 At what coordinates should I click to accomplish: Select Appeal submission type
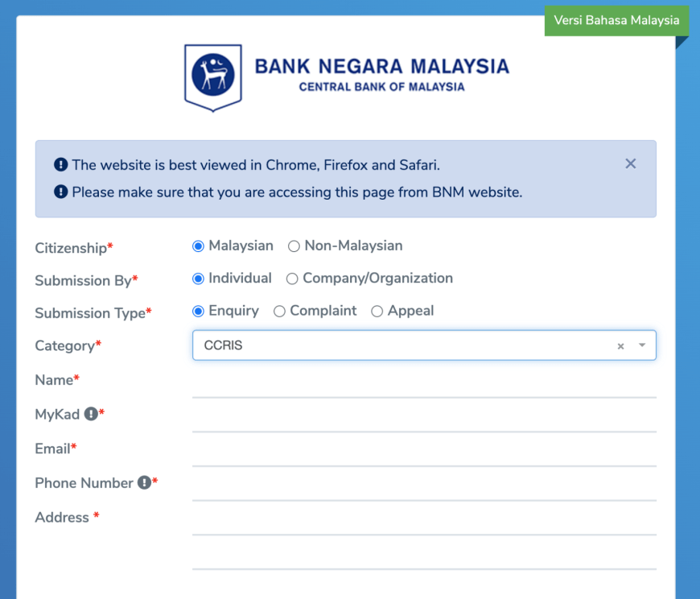click(x=377, y=312)
